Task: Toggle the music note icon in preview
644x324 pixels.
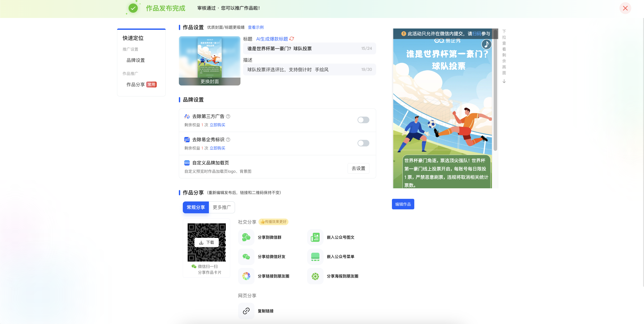Action: coord(486,45)
